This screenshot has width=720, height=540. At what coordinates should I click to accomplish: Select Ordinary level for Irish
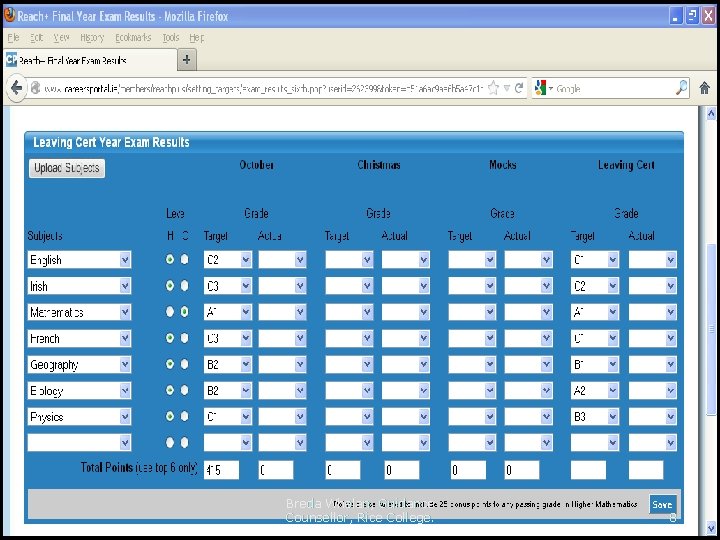coord(185,286)
